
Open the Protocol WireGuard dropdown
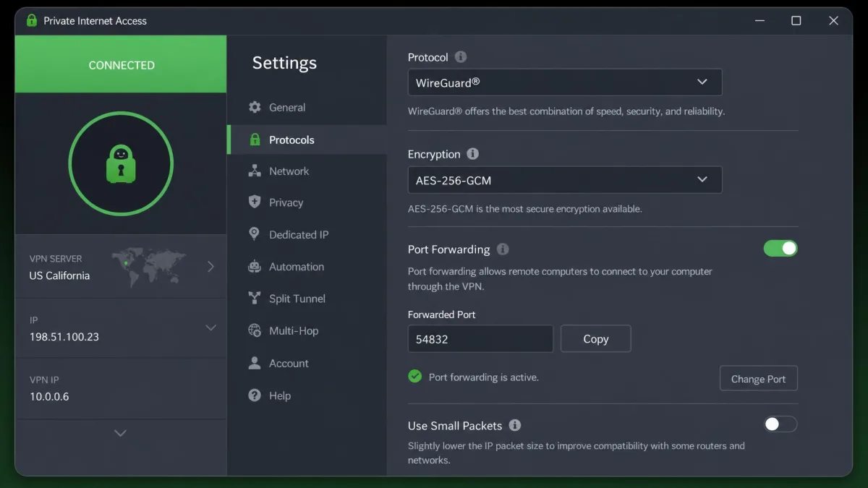click(565, 82)
